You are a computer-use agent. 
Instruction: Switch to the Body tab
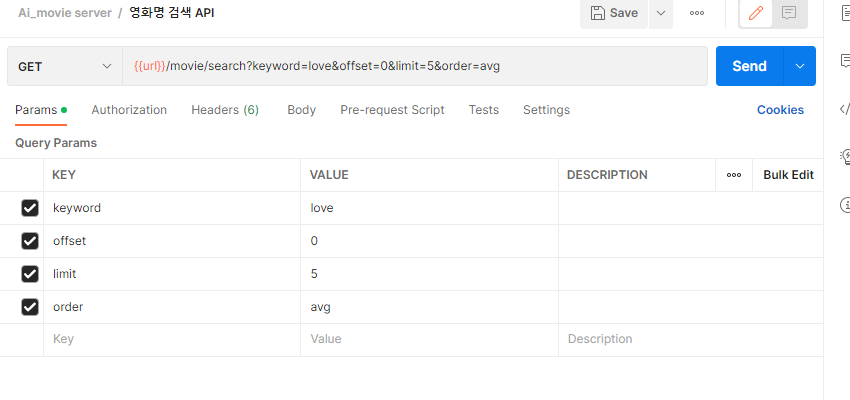coord(301,110)
